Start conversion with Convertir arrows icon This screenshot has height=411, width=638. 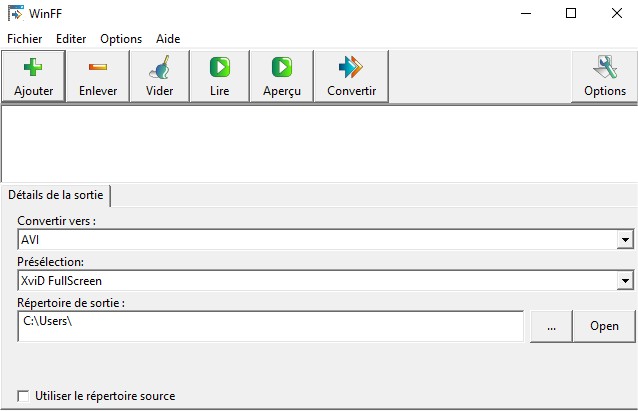[351, 67]
